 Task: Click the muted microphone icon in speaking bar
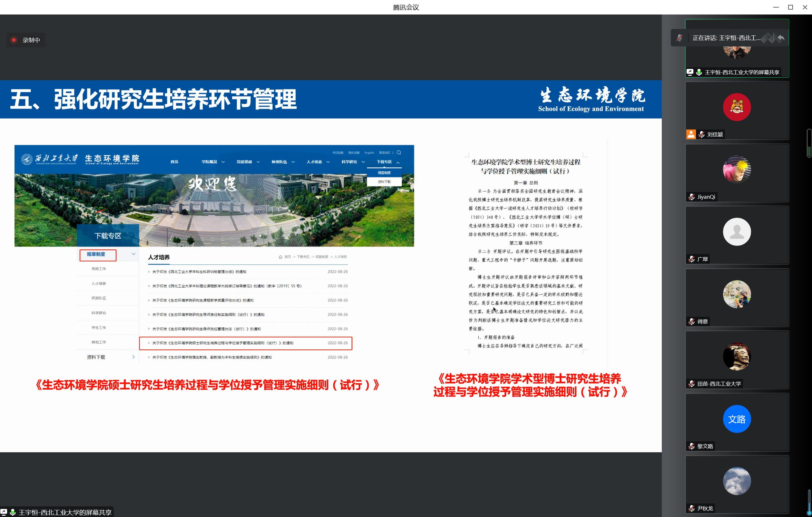680,38
